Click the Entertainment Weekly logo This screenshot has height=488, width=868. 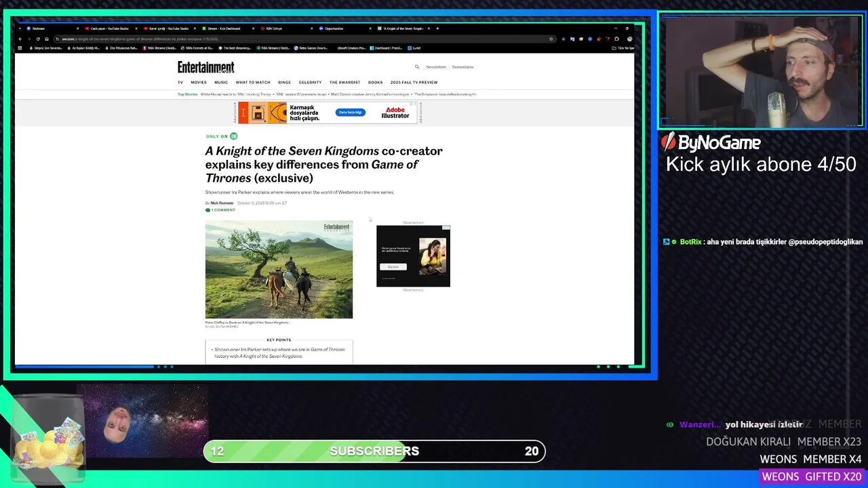pos(206,67)
